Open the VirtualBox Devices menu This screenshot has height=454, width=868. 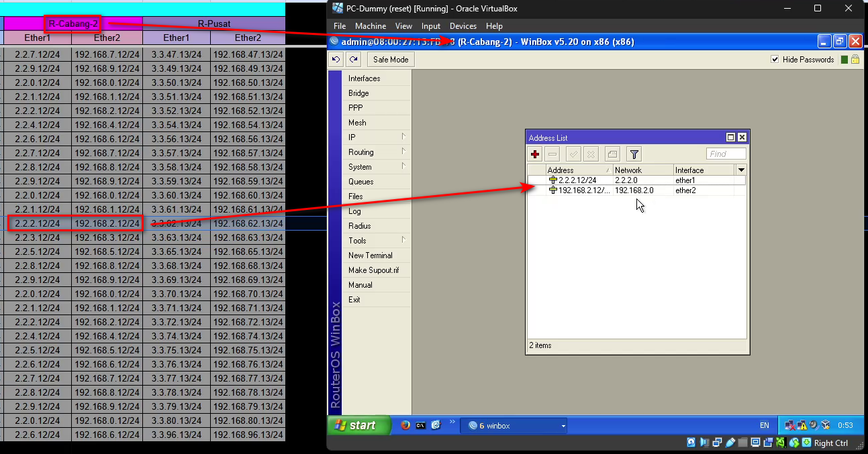pos(463,26)
